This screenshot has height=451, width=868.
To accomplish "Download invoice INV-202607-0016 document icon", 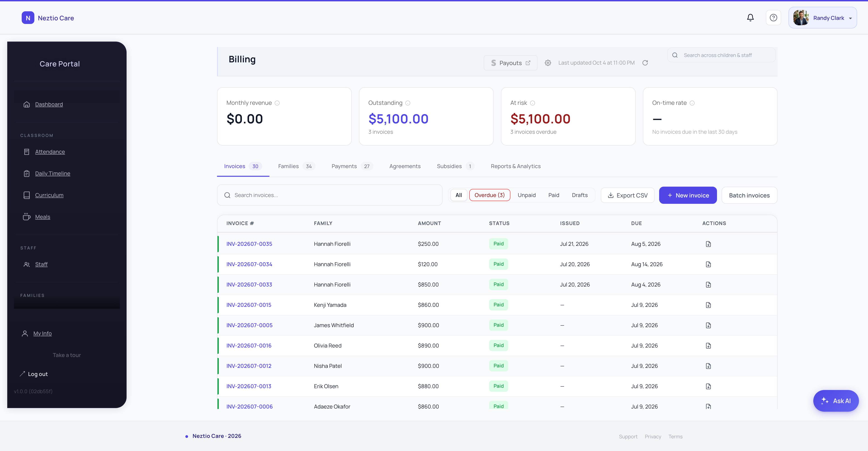I will [708, 346].
